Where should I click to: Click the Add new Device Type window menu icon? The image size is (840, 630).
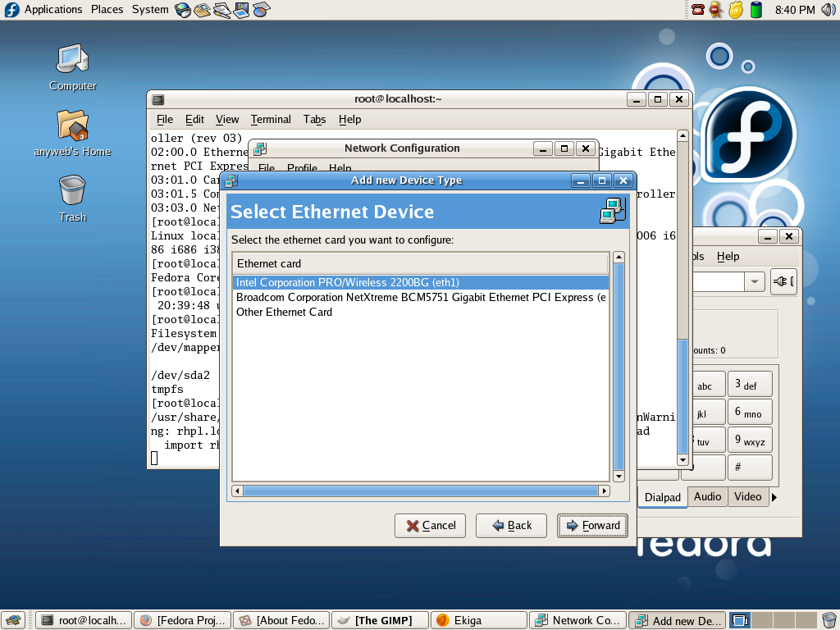(231, 180)
